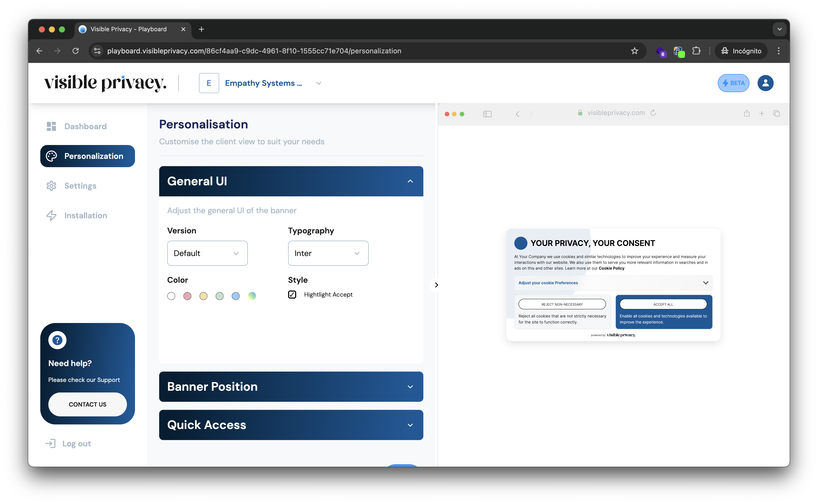Switch to the Visible Privacy - Playboard tab
Screen dimensions: 818x504
click(128, 29)
